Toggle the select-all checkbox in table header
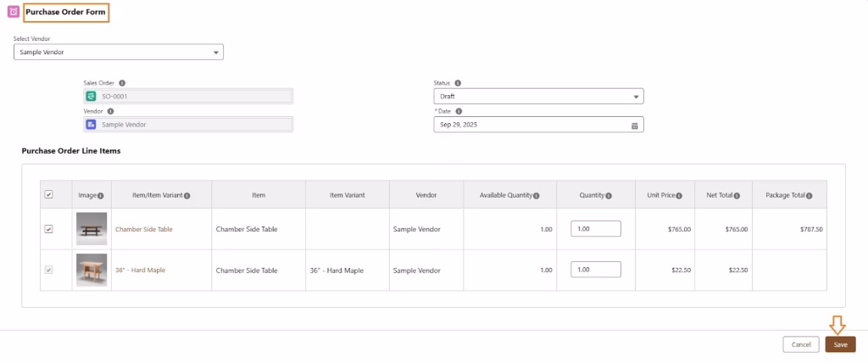 tap(48, 195)
